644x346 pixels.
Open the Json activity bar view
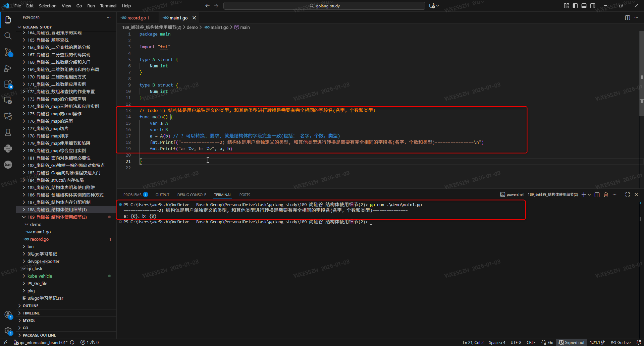8,165
